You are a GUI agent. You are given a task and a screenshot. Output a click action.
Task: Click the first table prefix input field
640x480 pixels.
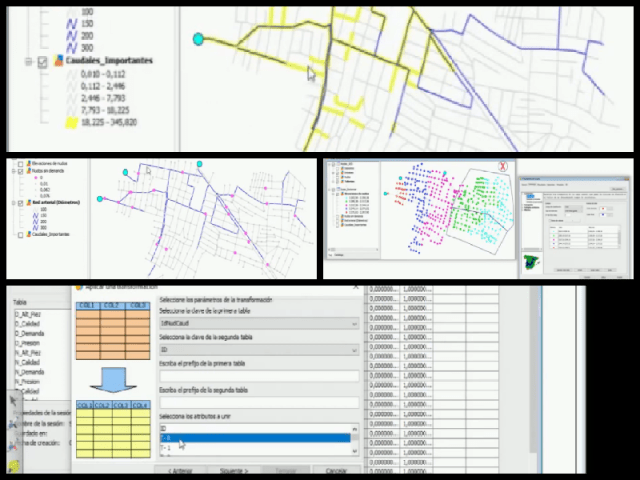[258, 376]
